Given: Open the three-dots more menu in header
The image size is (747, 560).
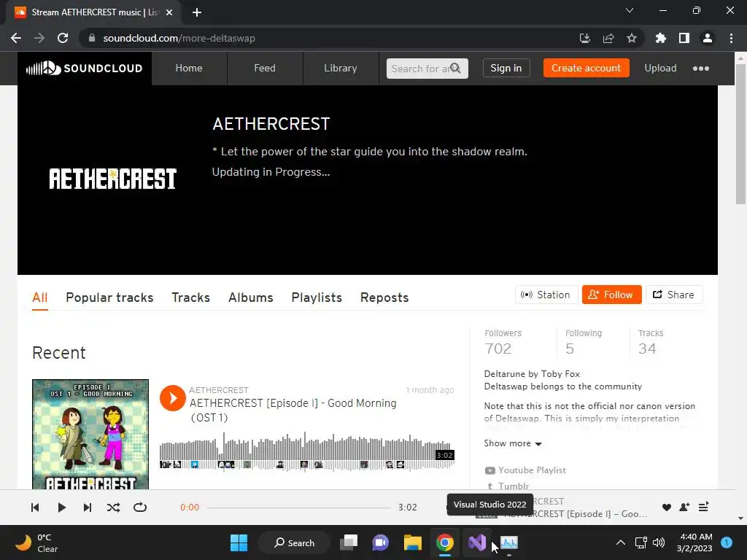Looking at the screenshot, I should click(701, 69).
